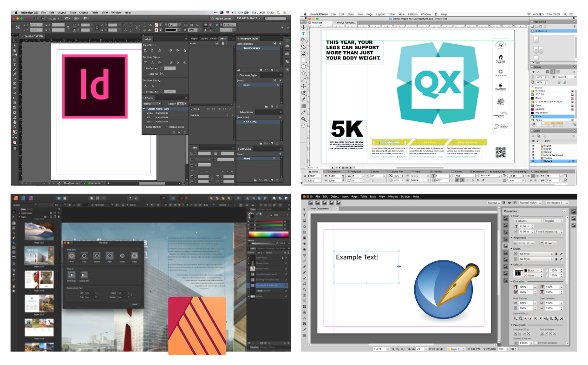Select [Basic Paragraph] style in InDesign
Screen dimensions: 588x365
[258, 48]
